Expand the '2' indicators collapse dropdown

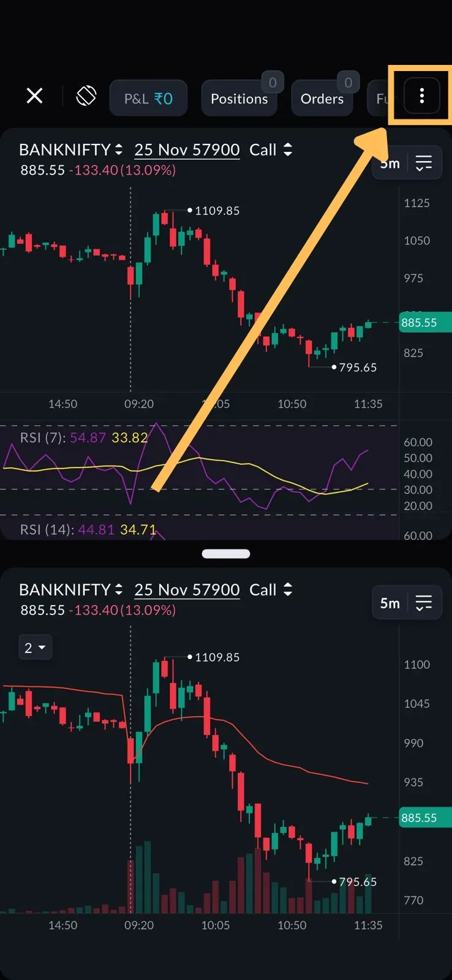(x=35, y=647)
